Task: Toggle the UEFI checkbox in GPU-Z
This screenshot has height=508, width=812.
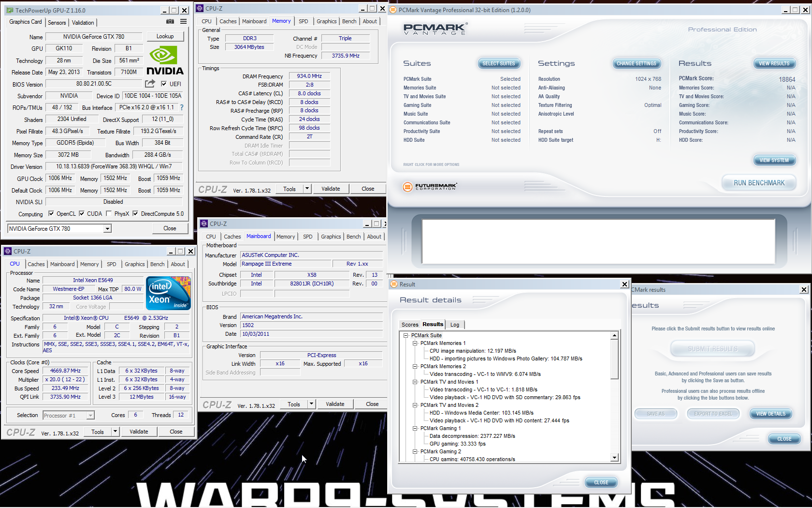Action: pyautogui.click(x=164, y=84)
